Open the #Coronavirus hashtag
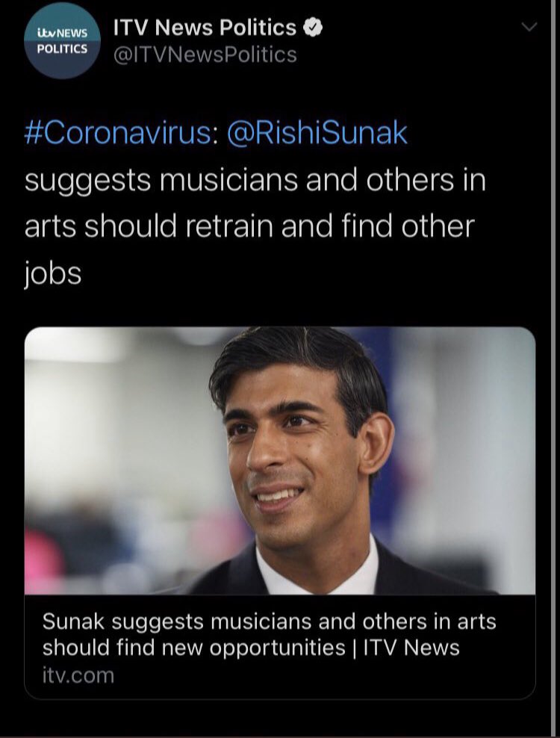This screenshot has height=738, width=560. click(118, 133)
